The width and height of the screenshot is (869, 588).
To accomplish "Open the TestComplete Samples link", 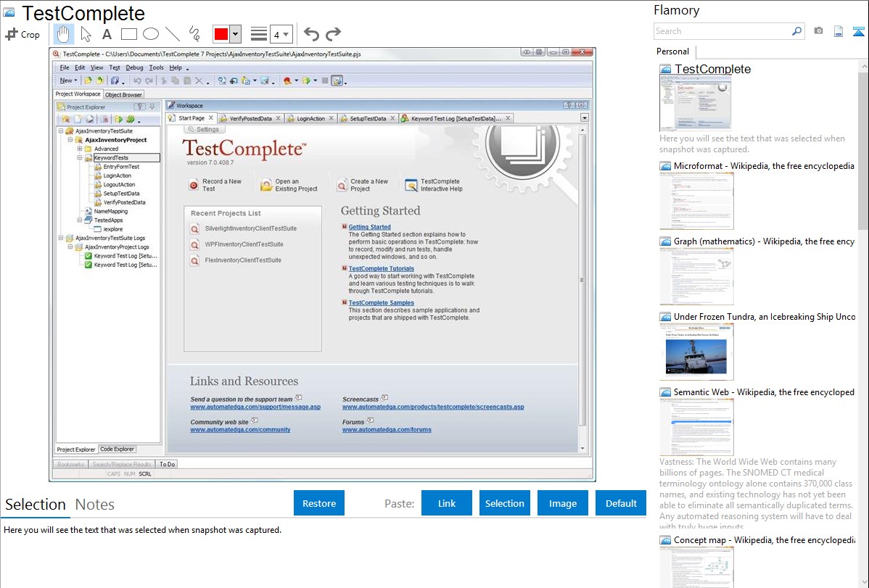I will click(382, 303).
